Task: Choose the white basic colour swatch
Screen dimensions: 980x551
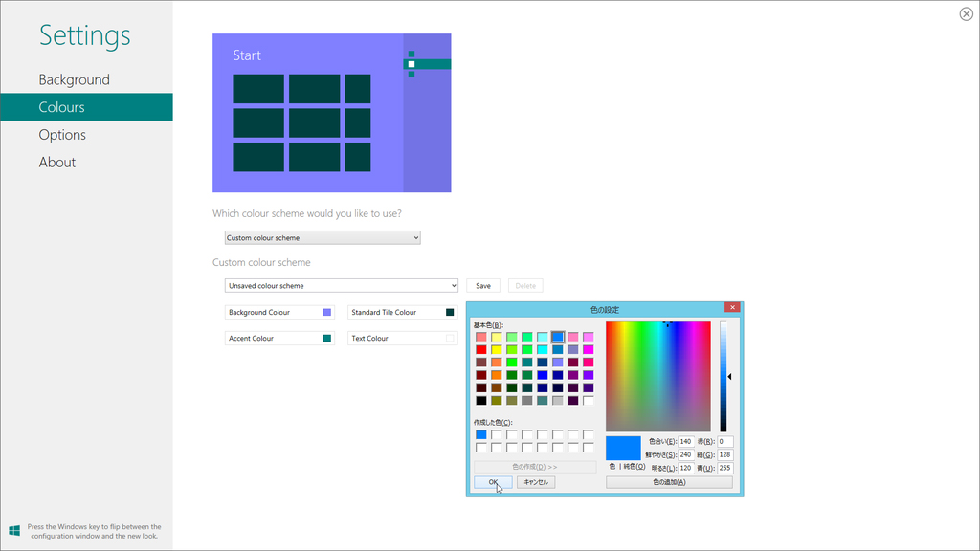Action: click(589, 401)
